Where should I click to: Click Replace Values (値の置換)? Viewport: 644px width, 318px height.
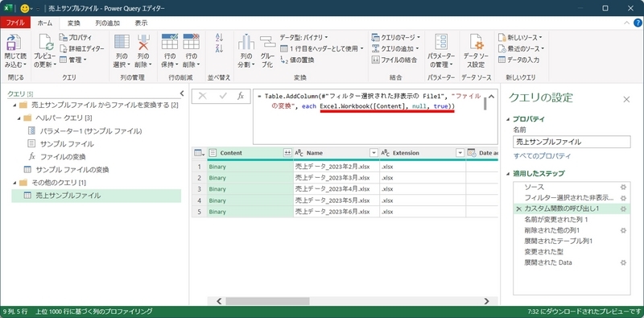[297, 60]
